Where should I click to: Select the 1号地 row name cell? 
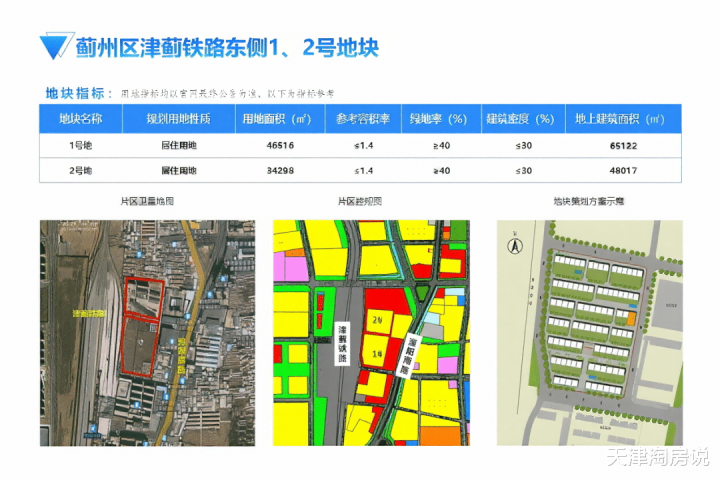click(81, 146)
